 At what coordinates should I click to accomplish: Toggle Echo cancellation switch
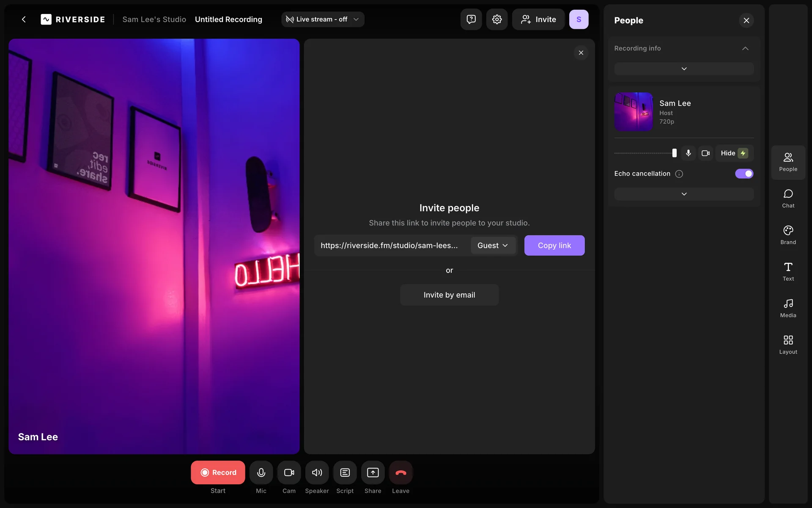[x=744, y=174]
